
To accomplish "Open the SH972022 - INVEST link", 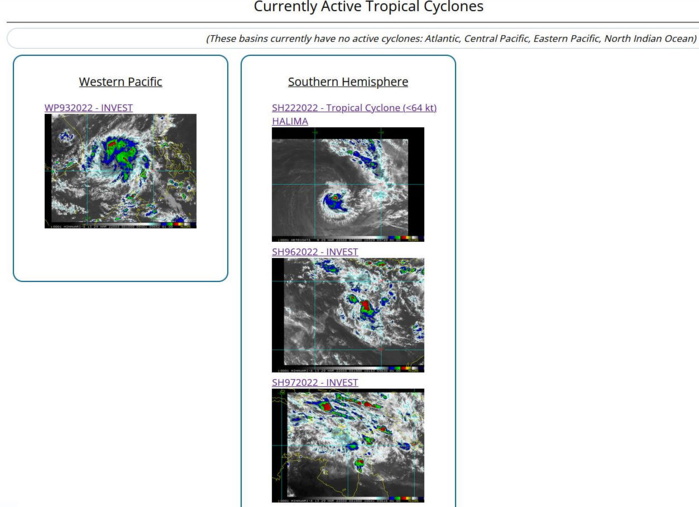I will coord(314,383).
